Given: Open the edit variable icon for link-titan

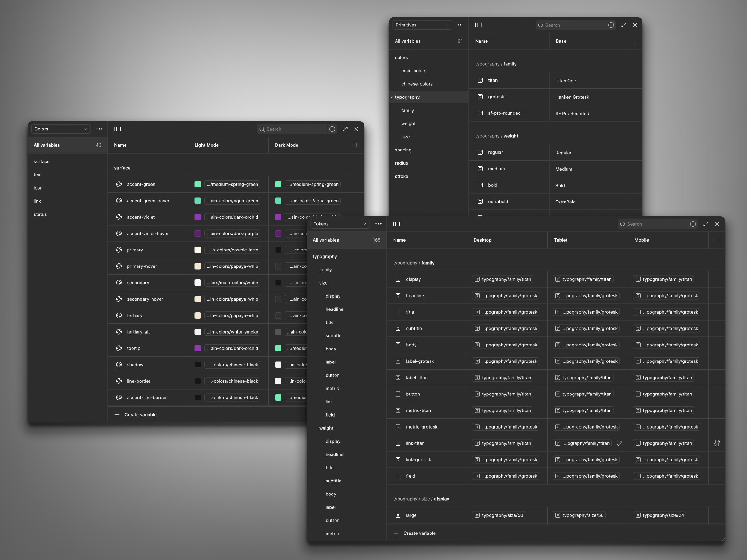Looking at the screenshot, I should tap(717, 443).
